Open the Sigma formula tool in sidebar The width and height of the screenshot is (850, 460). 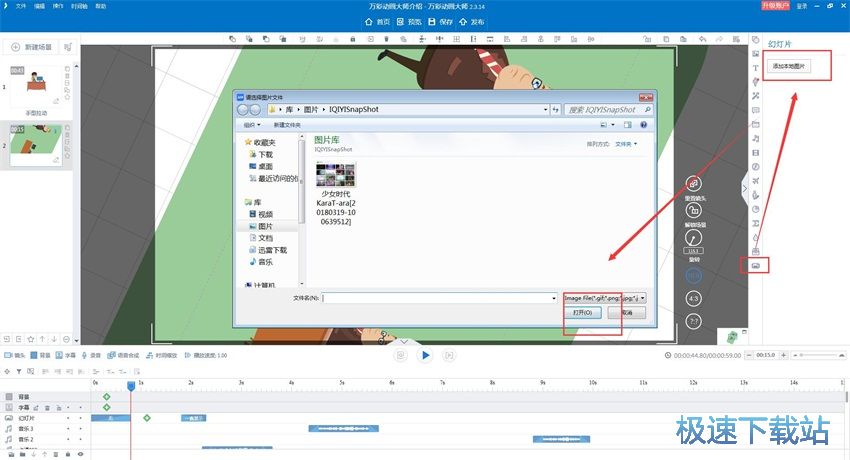pyautogui.click(x=756, y=223)
